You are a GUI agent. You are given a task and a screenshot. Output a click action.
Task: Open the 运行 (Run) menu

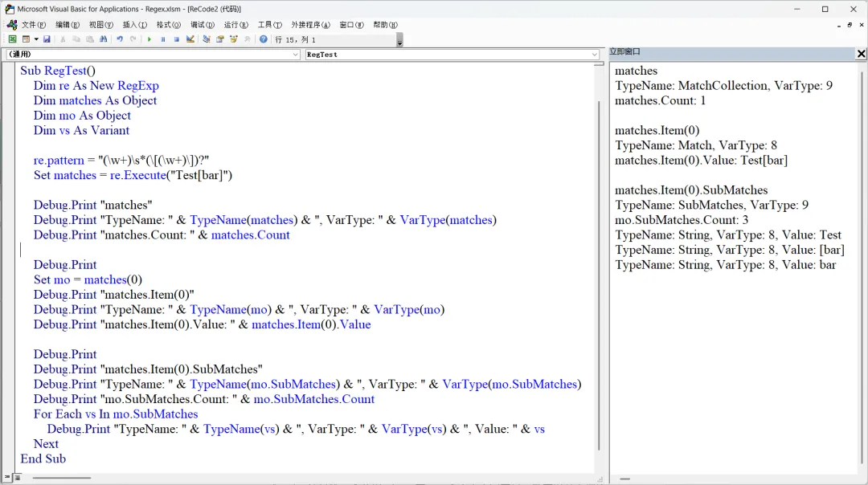[235, 25]
